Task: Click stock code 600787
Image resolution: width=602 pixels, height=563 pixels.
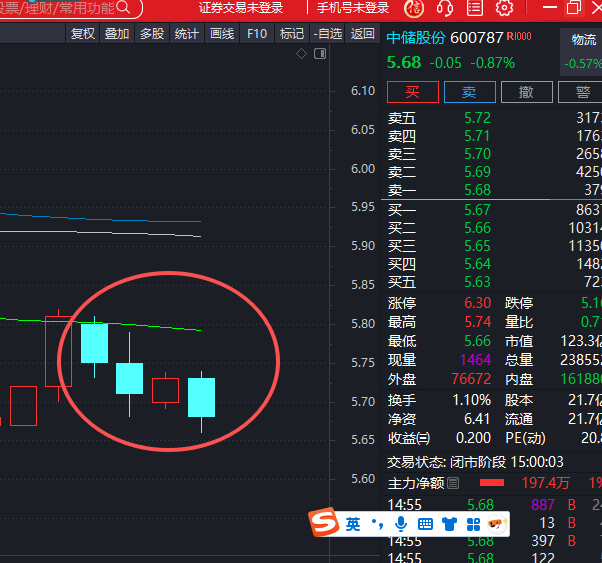Action: (x=476, y=38)
